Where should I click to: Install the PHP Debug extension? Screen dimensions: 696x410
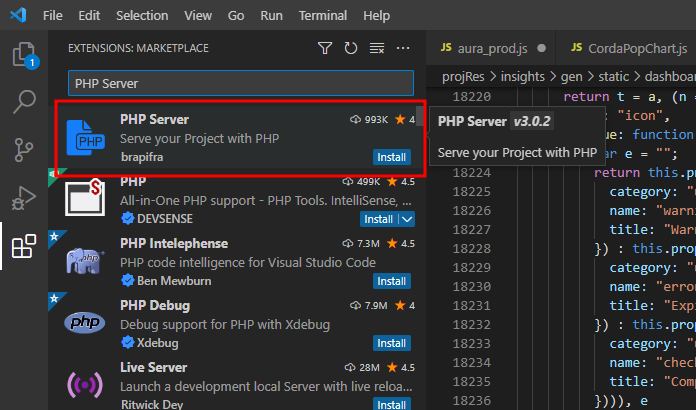[392, 343]
